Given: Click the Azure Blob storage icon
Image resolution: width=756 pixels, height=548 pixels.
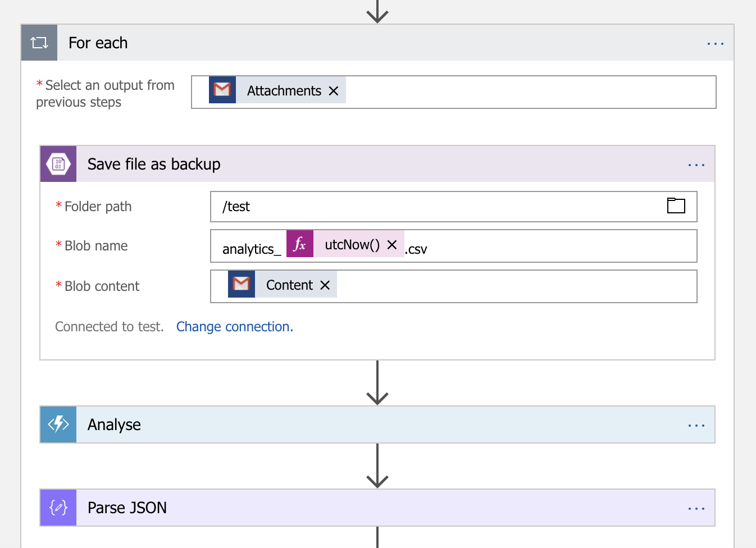Looking at the screenshot, I should pyautogui.click(x=58, y=164).
